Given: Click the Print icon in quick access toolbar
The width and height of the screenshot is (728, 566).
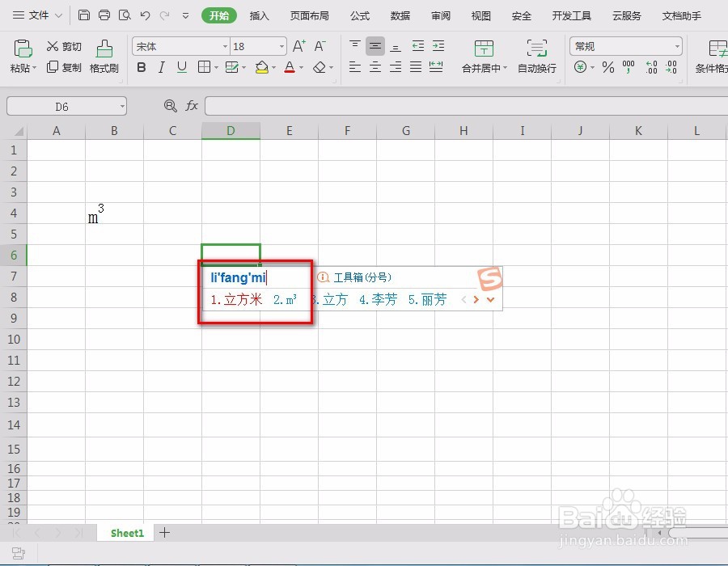Looking at the screenshot, I should point(104,15).
